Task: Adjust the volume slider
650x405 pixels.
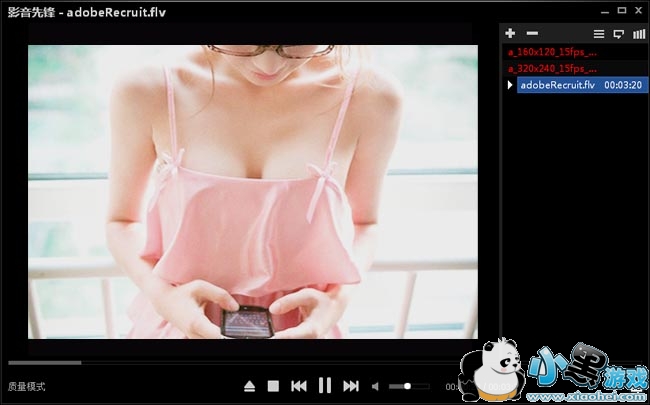Action: click(409, 386)
